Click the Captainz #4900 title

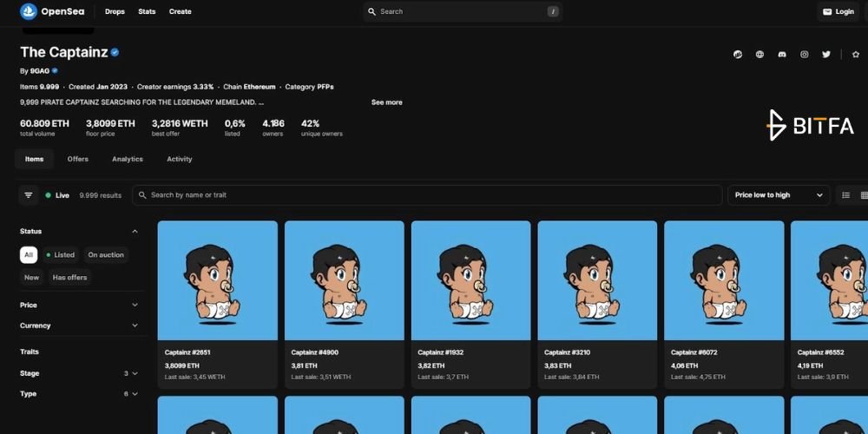(314, 352)
